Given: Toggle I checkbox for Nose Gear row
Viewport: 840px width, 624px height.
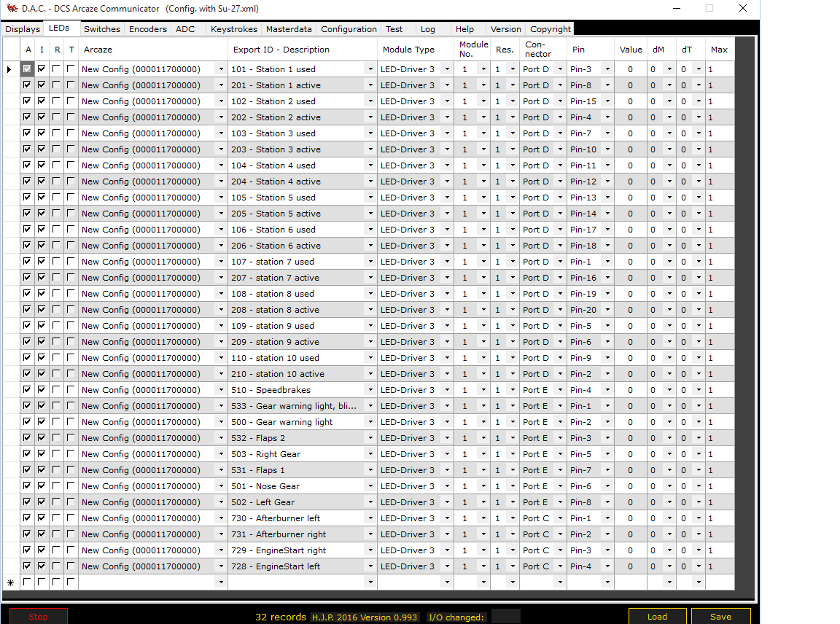Looking at the screenshot, I should [x=42, y=485].
